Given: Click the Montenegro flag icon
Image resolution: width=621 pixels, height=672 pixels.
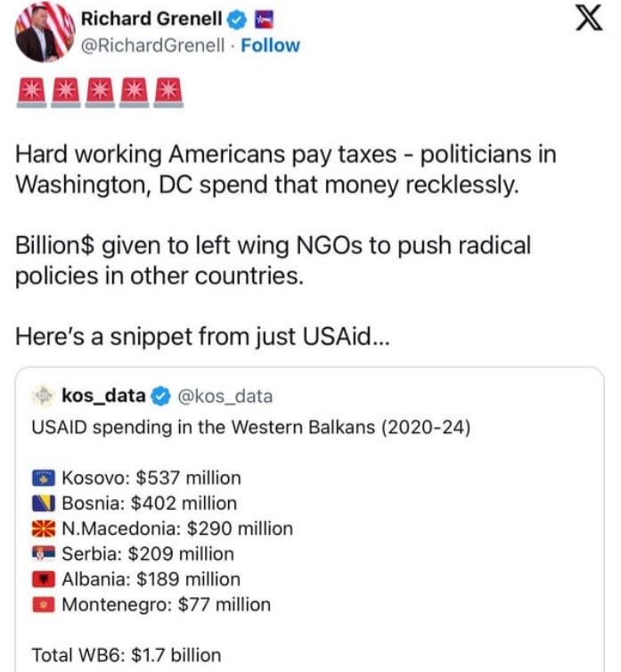Looking at the screenshot, I should [x=44, y=605].
